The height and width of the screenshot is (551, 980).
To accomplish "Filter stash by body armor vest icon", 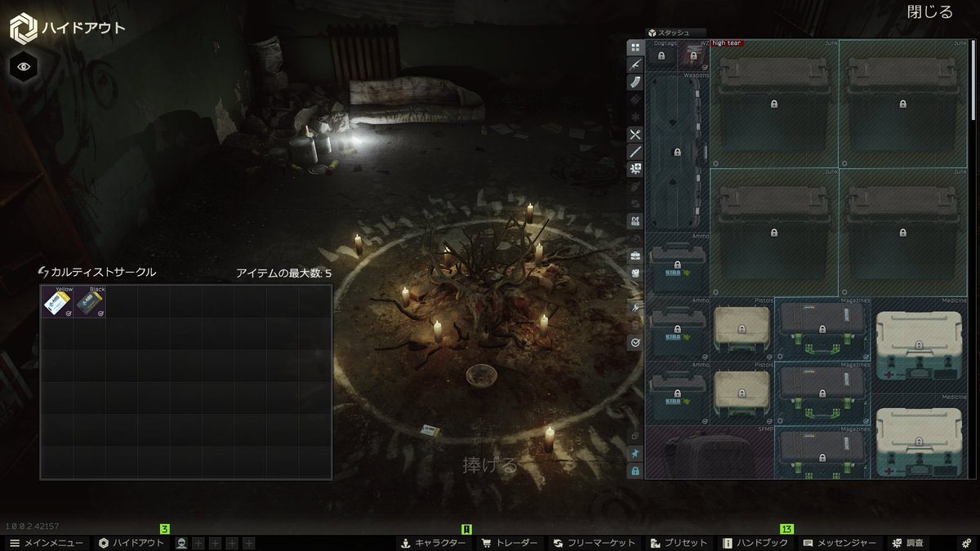I will [635, 273].
